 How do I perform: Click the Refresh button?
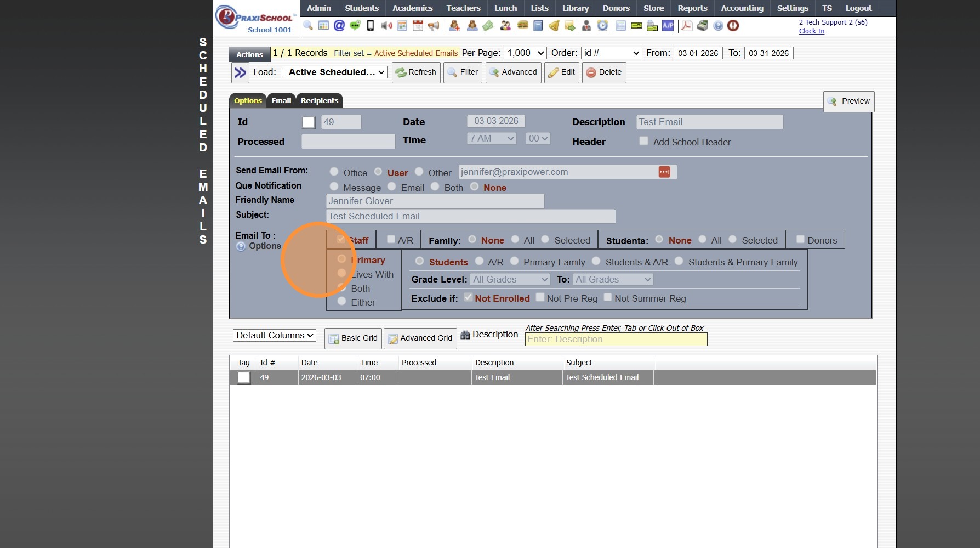(x=416, y=72)
